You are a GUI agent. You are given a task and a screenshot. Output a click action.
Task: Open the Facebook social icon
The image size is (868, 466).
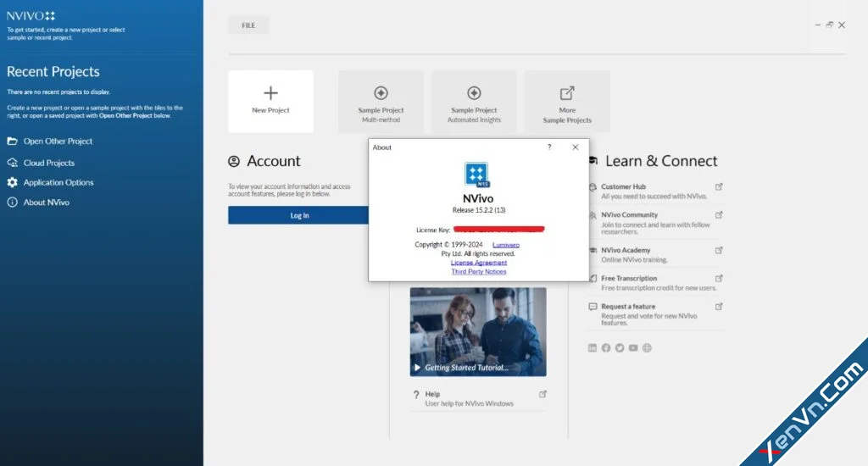pos(605,348)
